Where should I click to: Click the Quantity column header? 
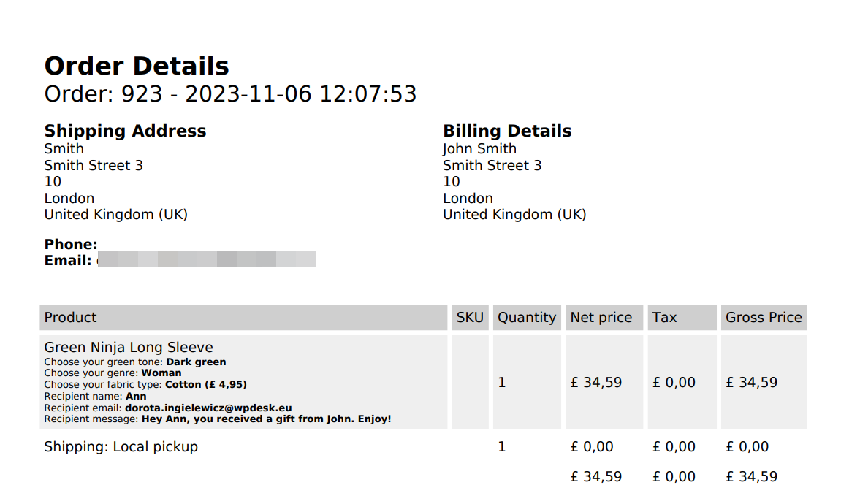point(526,318)
